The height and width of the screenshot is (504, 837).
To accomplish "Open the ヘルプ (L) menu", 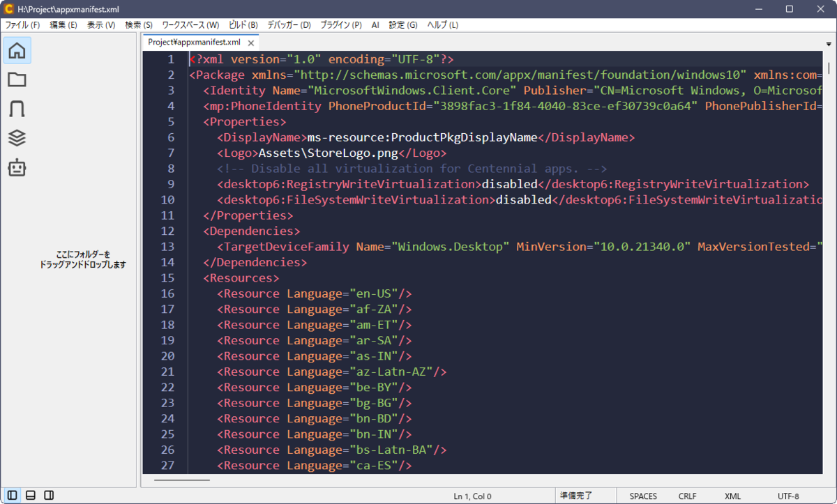I will coord(443,24).
